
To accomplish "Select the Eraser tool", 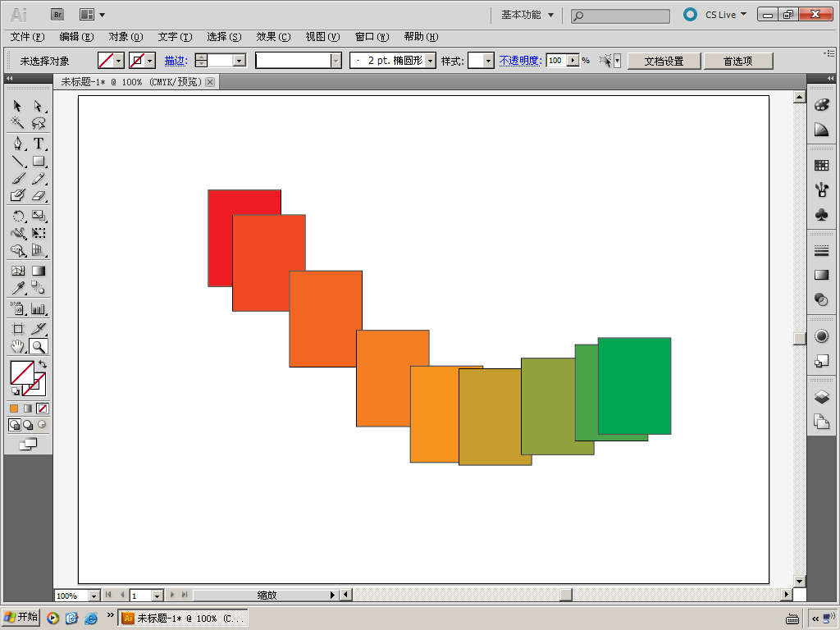I will click(38, 195).
